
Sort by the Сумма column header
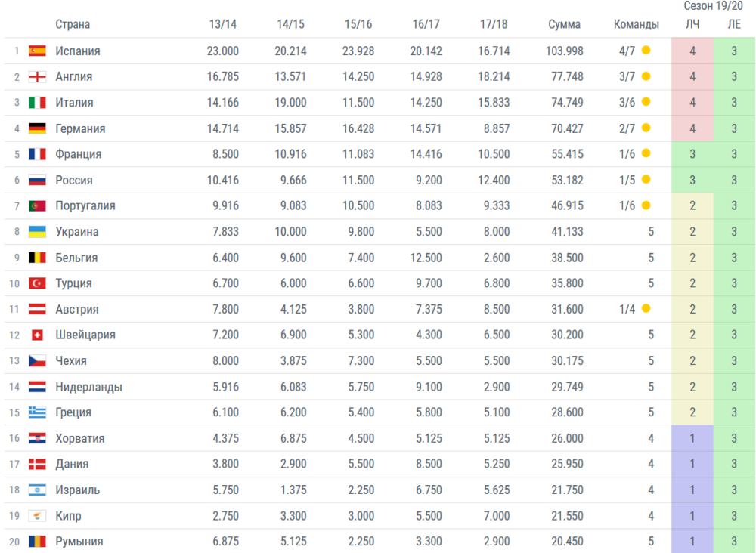click(564, 24)
